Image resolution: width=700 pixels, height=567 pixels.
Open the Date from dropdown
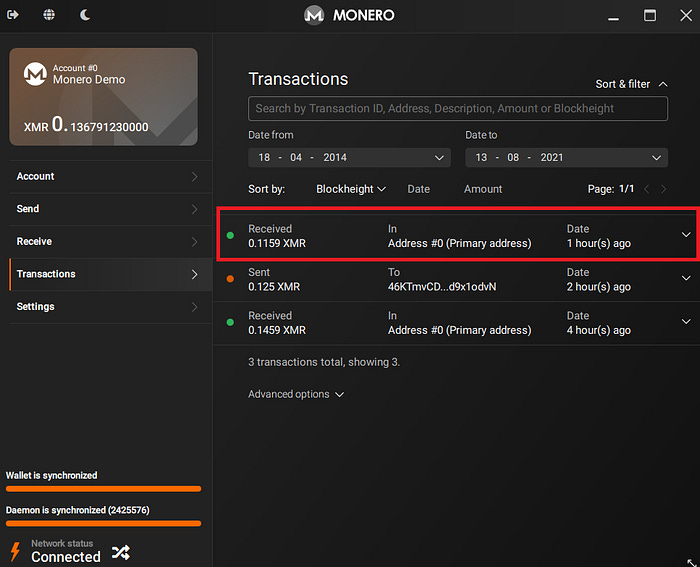point(349,158)
